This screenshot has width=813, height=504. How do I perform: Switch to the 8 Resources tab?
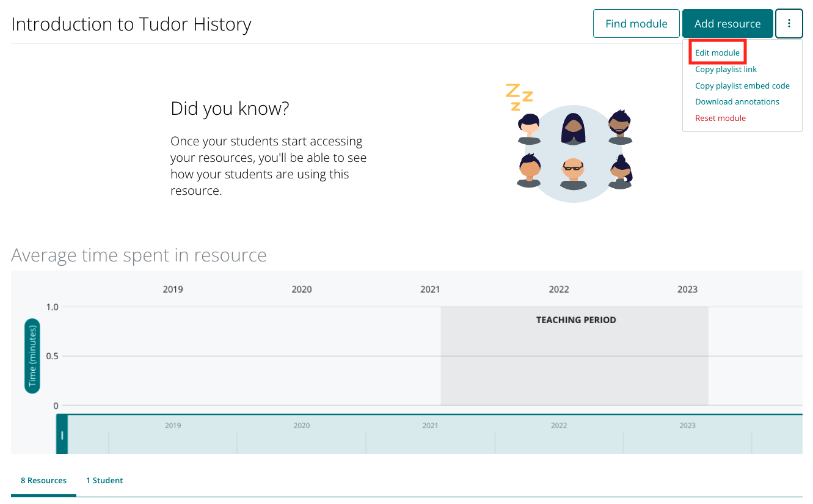coord(43,481)
